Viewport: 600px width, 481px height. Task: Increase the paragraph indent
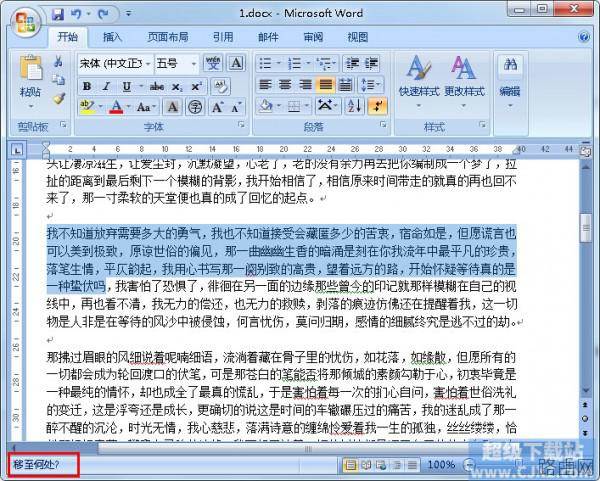pos(371,63)
